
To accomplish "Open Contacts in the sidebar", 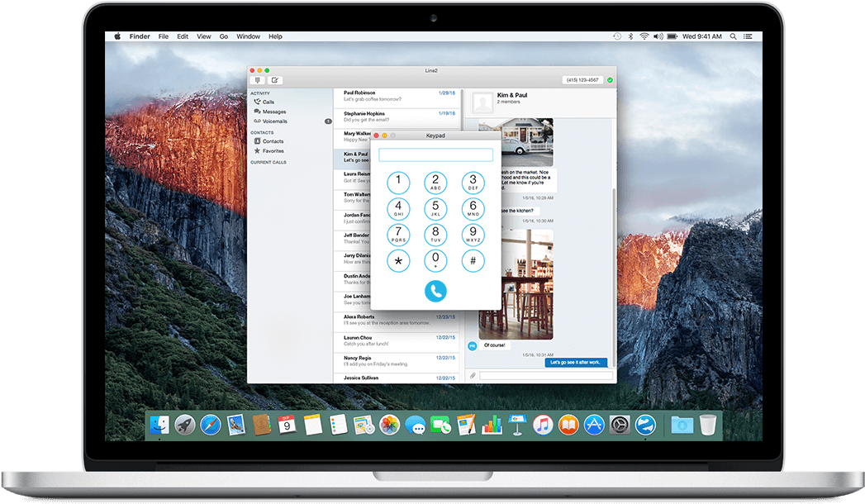I will point(271,141).
